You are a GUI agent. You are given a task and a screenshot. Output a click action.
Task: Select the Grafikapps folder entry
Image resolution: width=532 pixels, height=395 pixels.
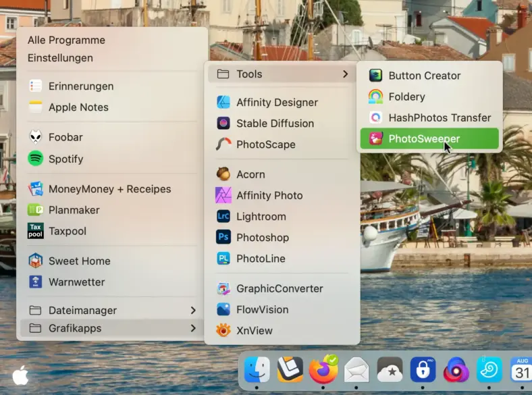point(112,328)
